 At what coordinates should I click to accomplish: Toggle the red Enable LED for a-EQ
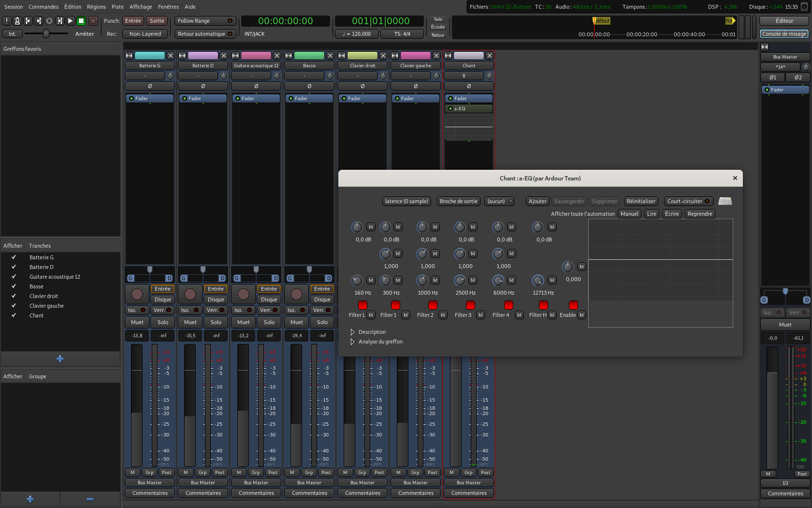point(573,305)
